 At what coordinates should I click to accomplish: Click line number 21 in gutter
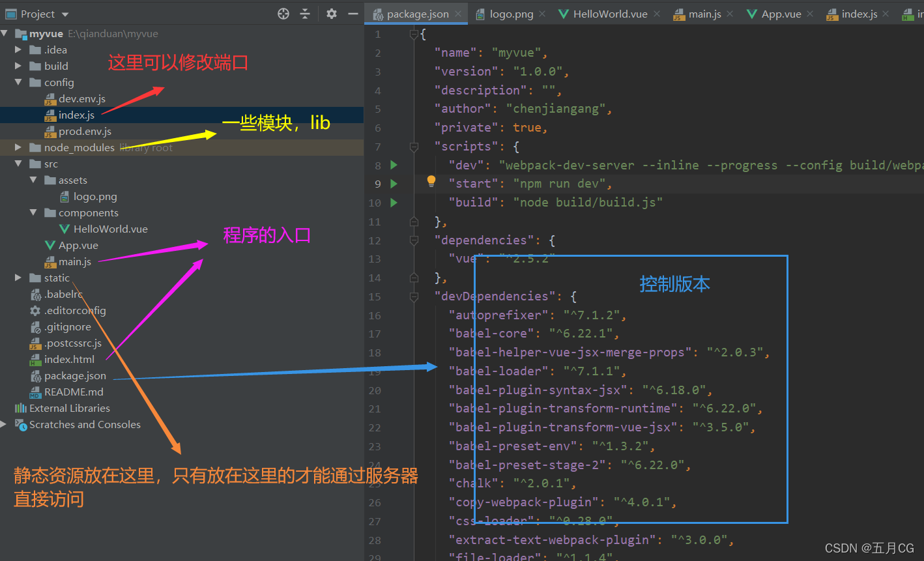(x=375, y=409)
